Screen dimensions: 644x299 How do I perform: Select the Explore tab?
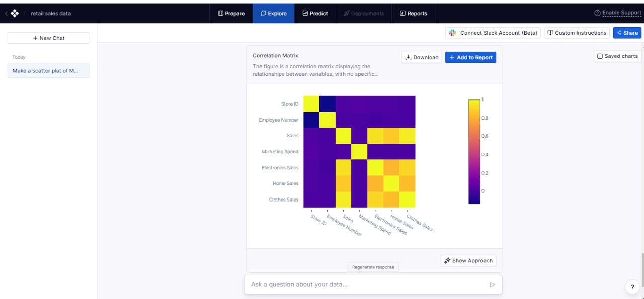click(274, 14)
